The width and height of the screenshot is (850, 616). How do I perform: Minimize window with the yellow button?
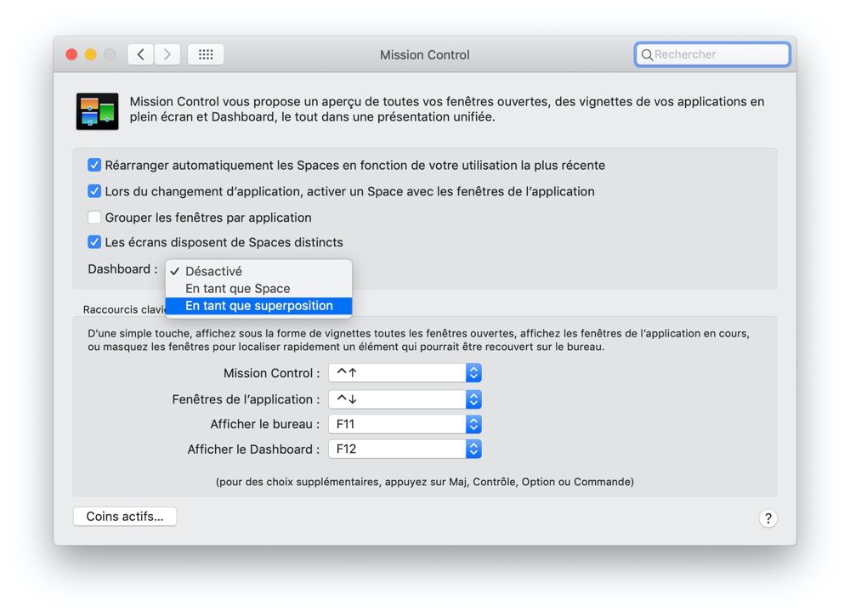coord(91,54)
